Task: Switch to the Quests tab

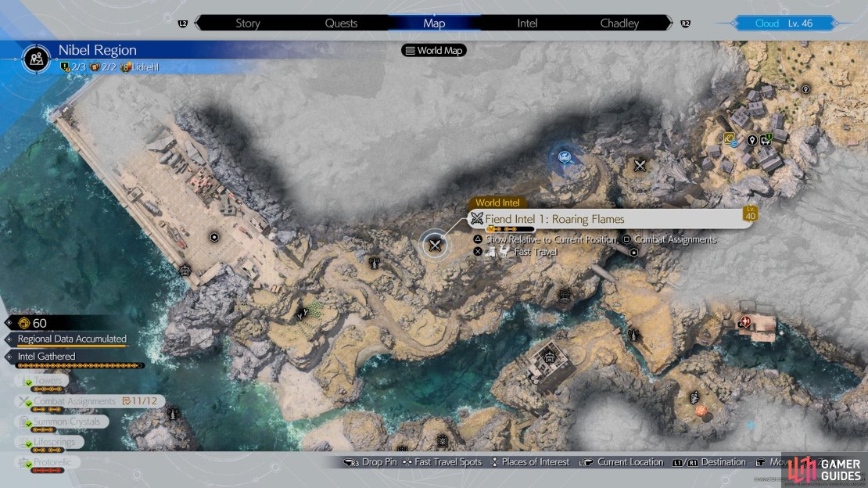Action: (341, 23)
